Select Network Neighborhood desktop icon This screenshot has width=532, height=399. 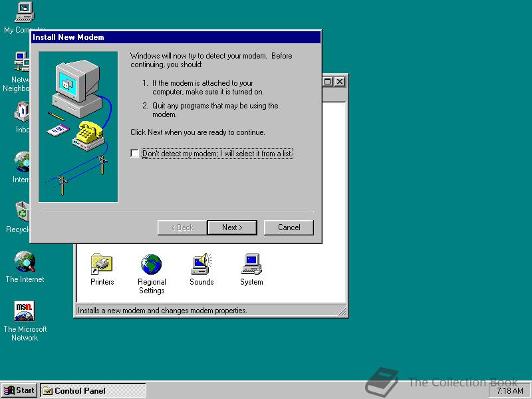pos(22,62)
